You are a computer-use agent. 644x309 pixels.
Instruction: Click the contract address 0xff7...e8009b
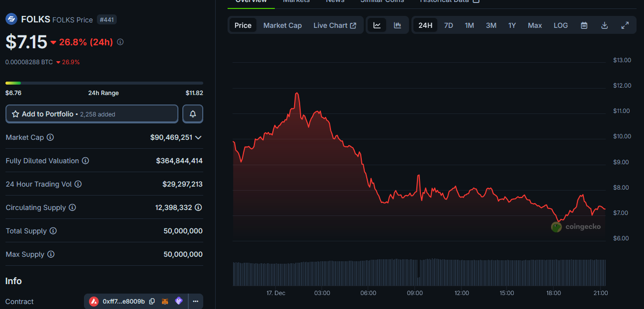click(124, 301)
